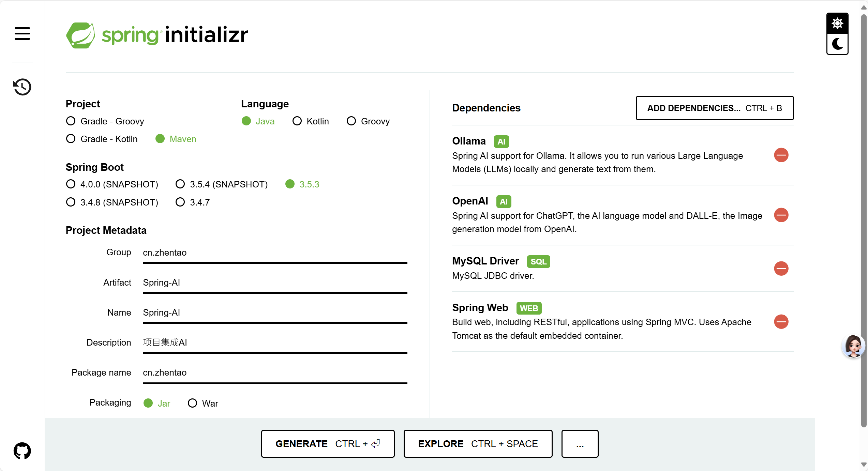
Task: Select Gradle - Groovy project type
Action: tap(71, 121)
